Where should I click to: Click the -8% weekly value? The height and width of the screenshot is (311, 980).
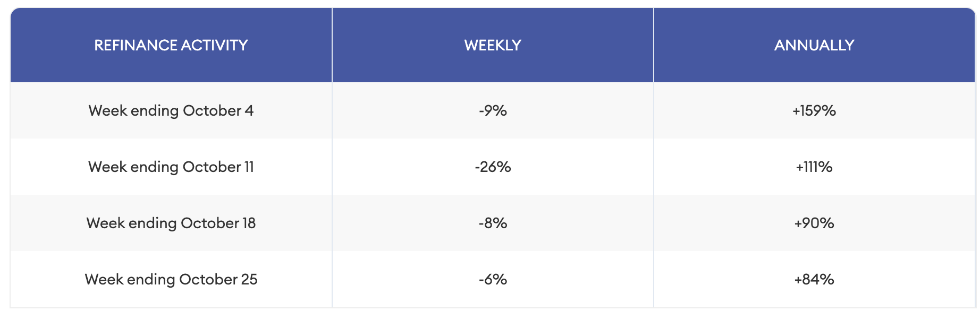coord(493,223)
